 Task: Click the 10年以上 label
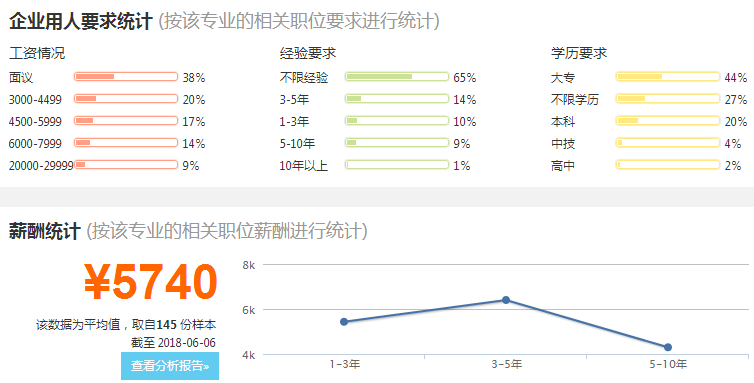[x=303, y=166]
